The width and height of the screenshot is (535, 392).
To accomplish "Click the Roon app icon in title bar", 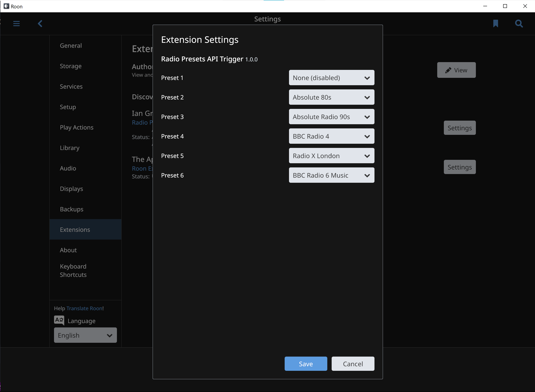I will coord(6,6).
